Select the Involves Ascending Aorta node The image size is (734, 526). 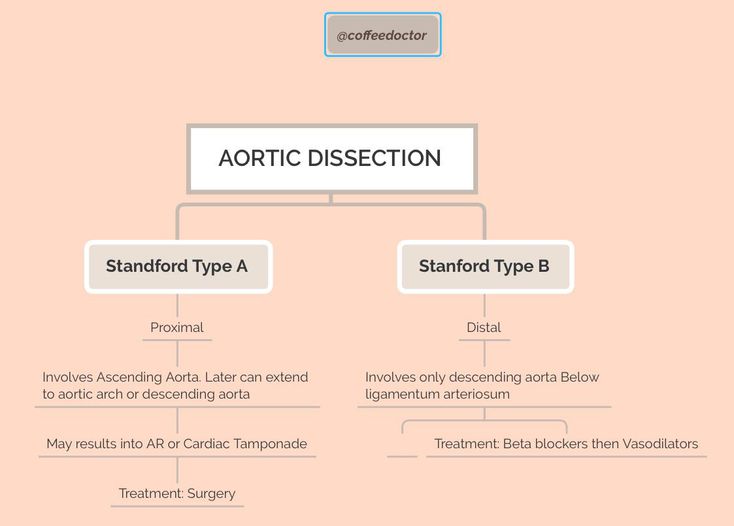point(176,385)
